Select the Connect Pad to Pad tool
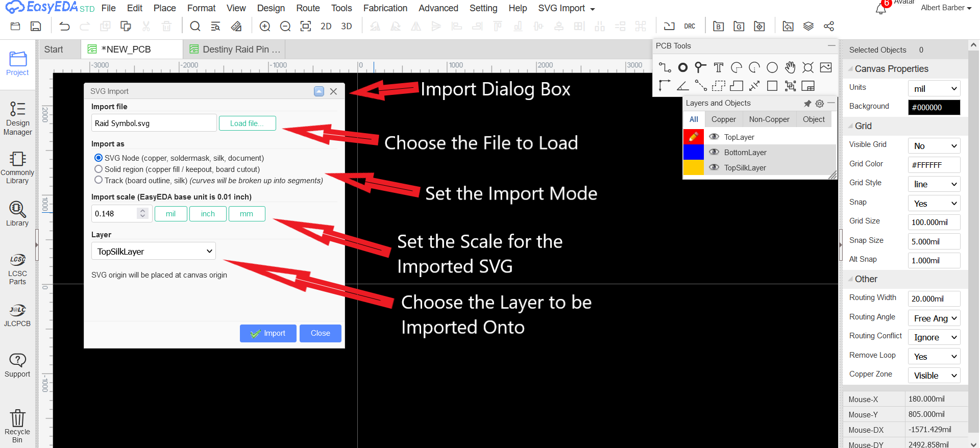Screen dimensions: 980x448 pos(700,86)
